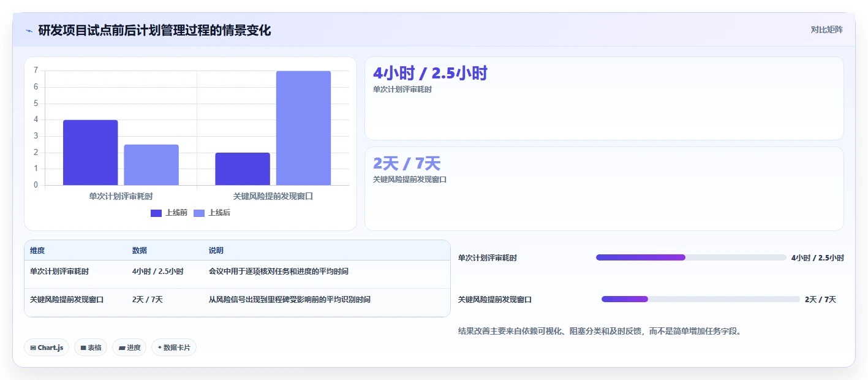Viewport: 868px width, 380px height.
Task: Click the 上线后 bar for 单次计划评审耗时
Action: pos(151,165)
